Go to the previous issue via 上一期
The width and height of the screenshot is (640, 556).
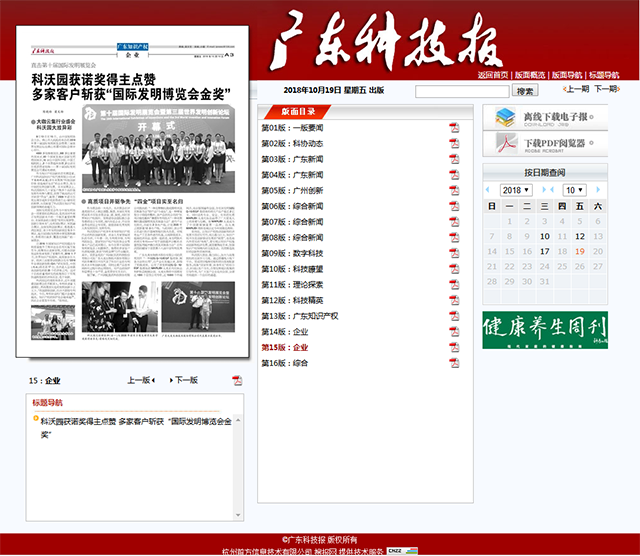[x=573, y=89]
